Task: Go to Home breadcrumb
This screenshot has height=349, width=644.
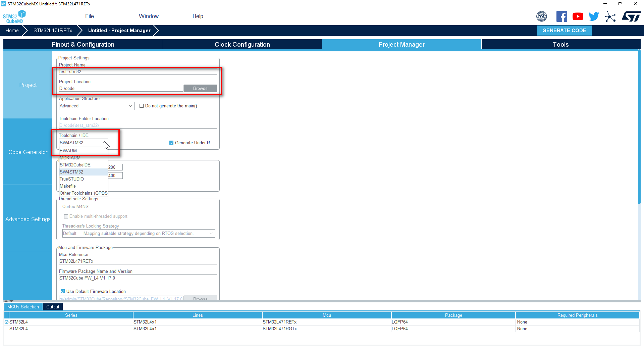Action: click(x=12, y=30)
